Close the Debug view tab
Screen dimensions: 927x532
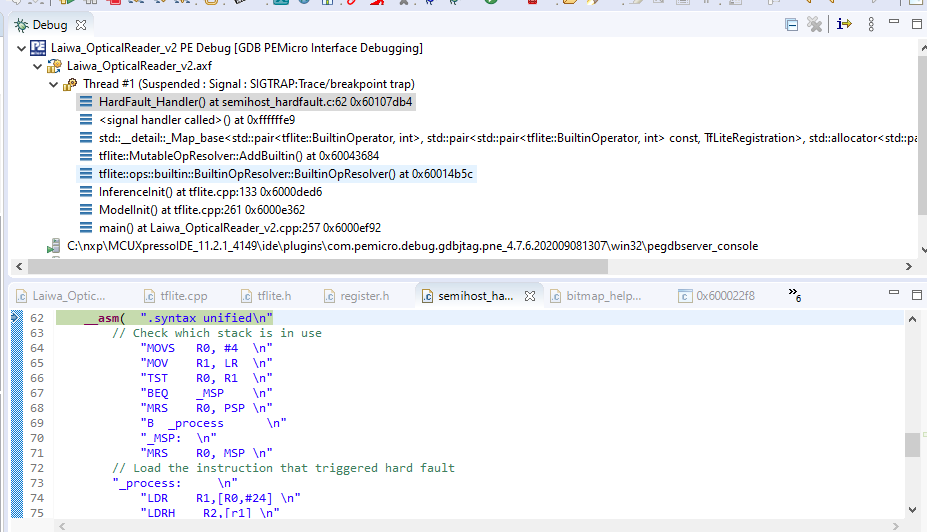pos(81,25)
